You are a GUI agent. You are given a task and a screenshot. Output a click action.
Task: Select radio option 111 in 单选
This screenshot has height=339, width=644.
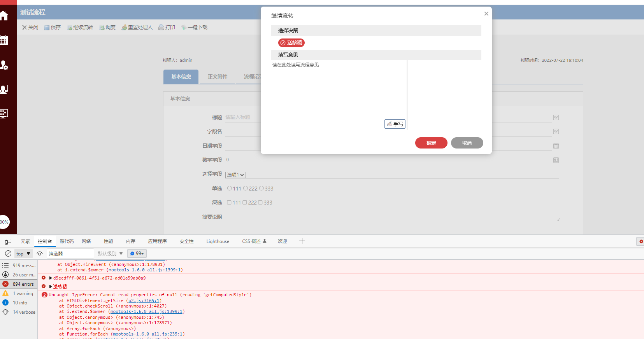pos(230,189)
